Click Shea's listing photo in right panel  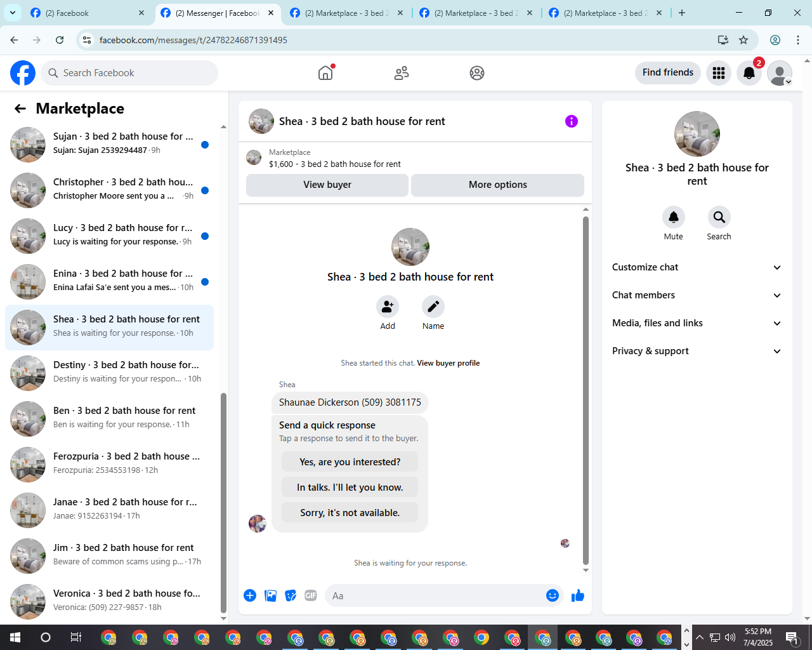[697, 134]
